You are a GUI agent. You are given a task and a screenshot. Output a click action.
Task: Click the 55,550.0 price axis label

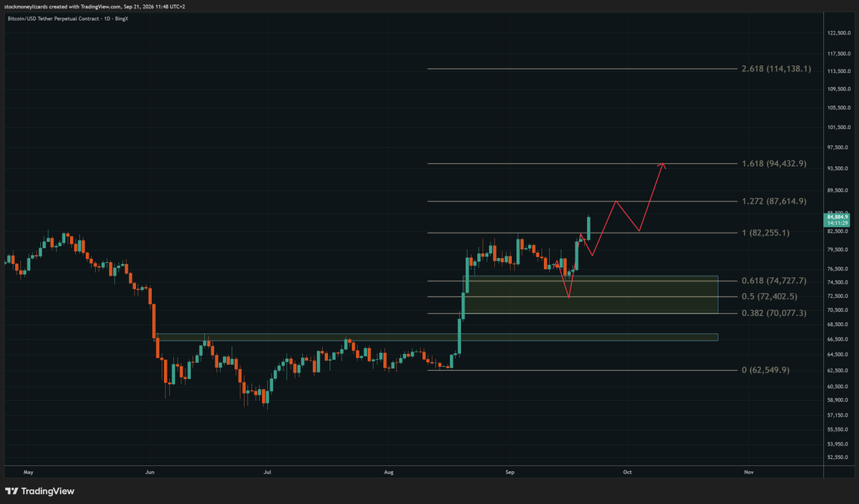point(837,430)
